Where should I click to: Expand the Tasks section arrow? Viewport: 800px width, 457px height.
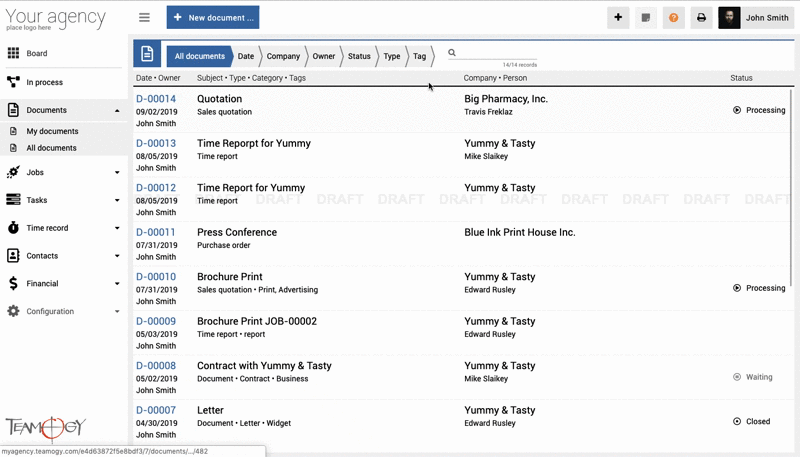point(117,200)
